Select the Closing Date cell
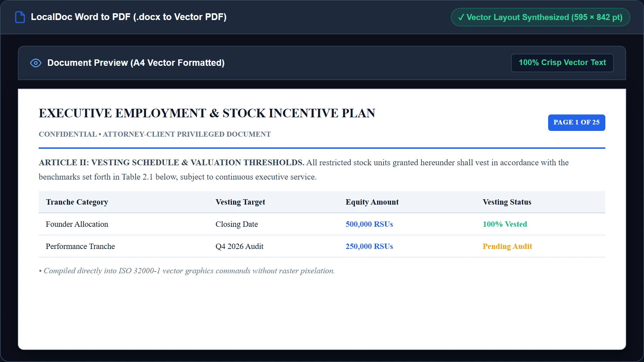The width and height of the screenshot is (644, 362). click(236, 224)
